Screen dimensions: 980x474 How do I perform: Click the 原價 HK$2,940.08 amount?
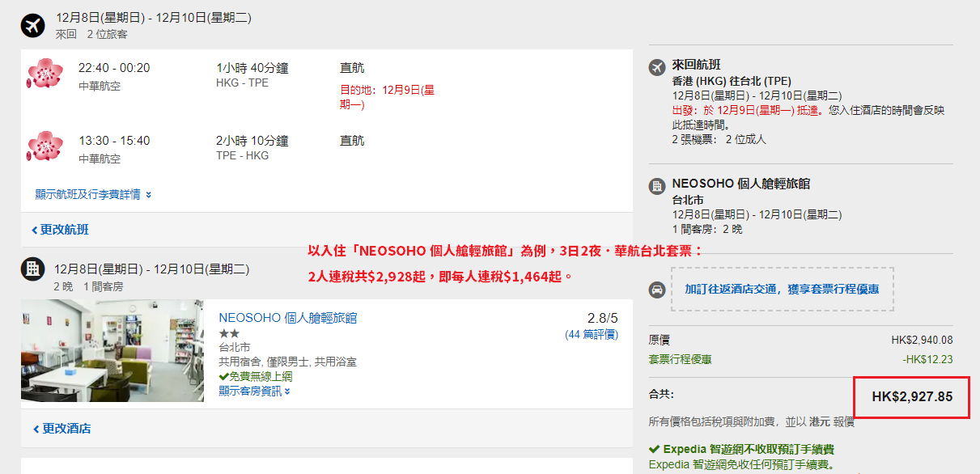coord(922,341)
